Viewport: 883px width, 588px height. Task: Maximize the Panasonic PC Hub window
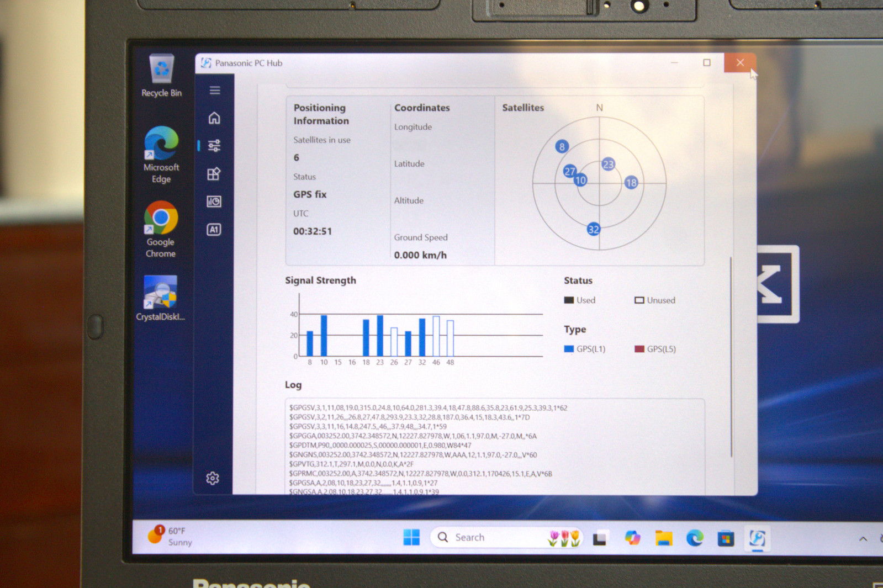707,62
